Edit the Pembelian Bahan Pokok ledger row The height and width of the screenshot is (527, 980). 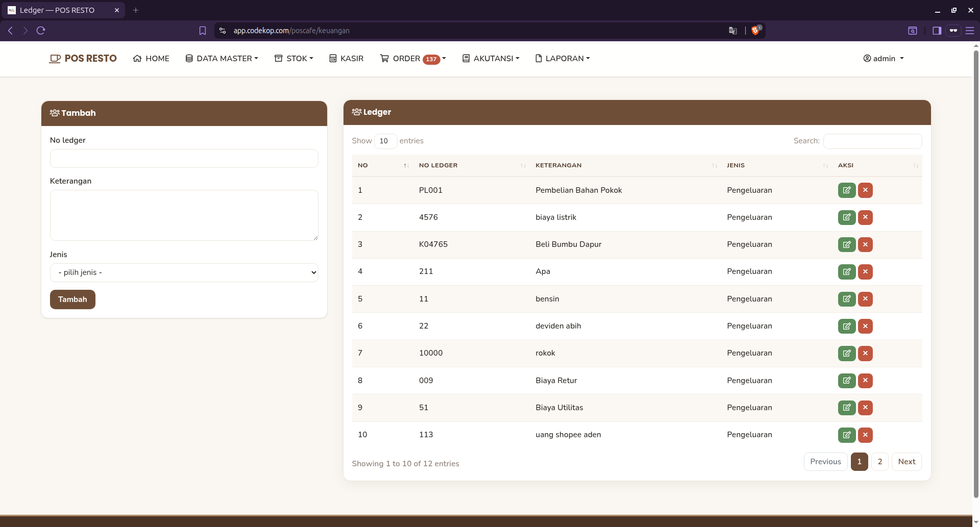coord(846,190)
